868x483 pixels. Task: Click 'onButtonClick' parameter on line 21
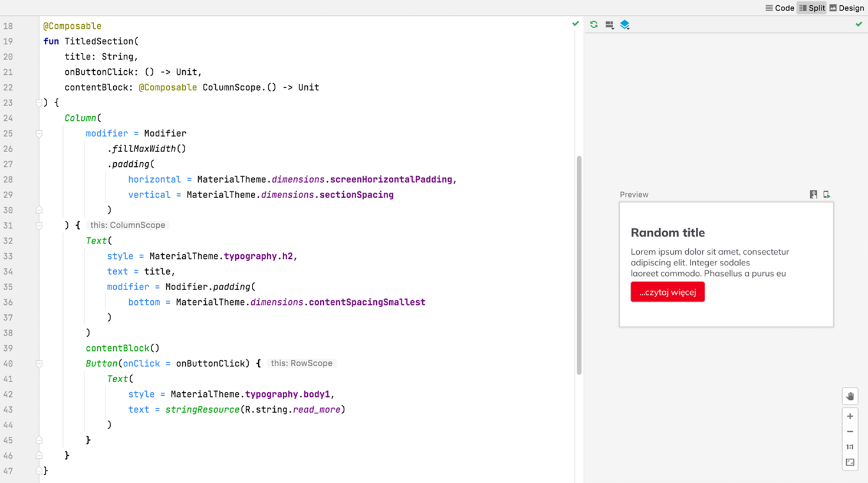(99, 72)
